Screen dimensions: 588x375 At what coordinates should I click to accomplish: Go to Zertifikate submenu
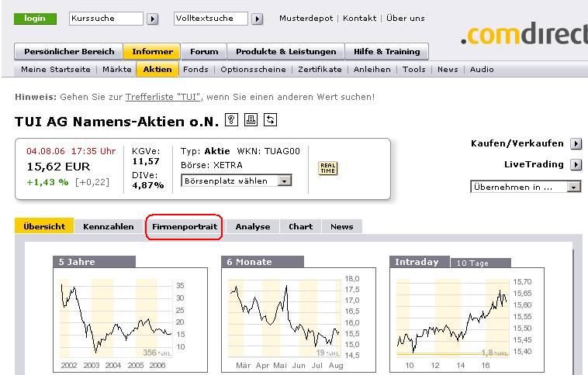[320, 69]
